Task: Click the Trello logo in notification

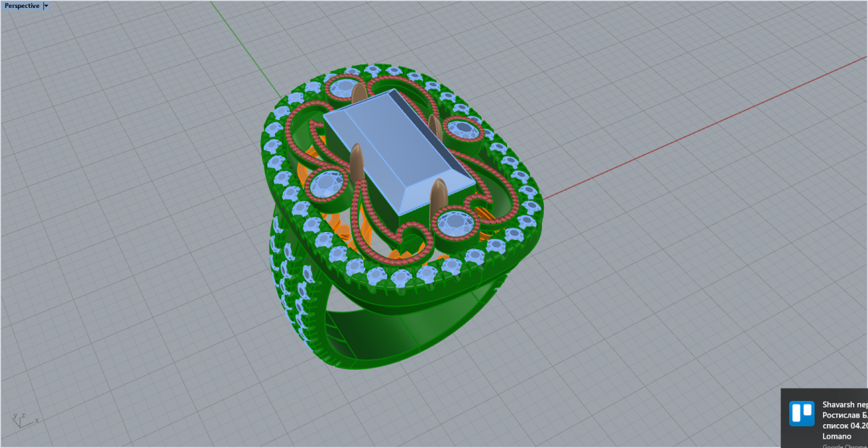Action: pyautogui.click(x=801, y=413)
